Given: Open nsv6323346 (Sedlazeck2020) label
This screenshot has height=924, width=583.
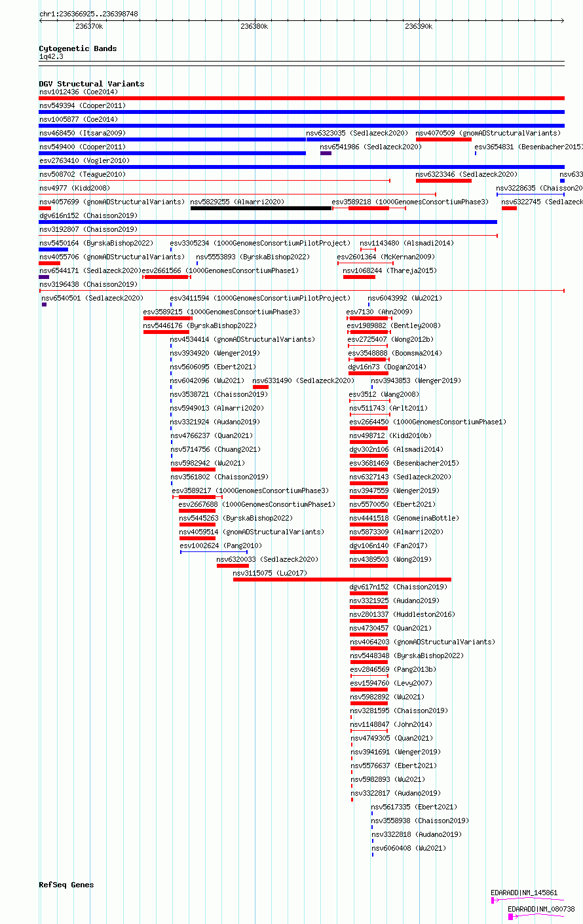Looking at the screenshot, I should (466, 174).
